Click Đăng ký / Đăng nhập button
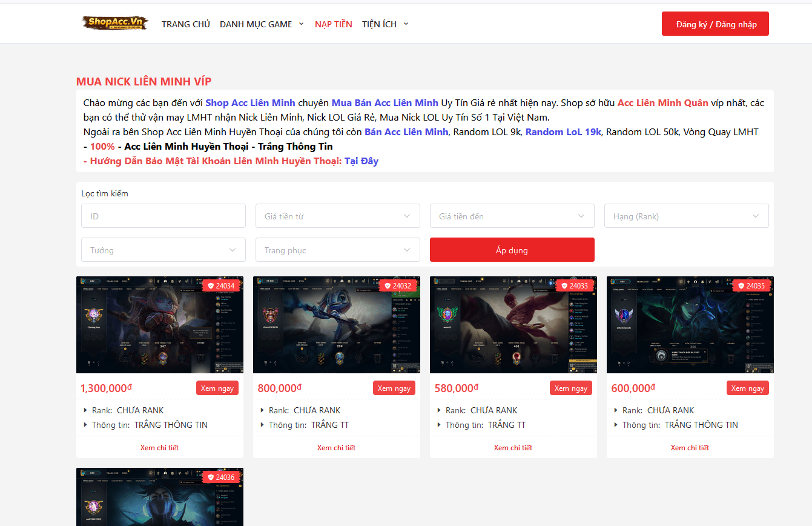The image size is (812, 526). tap(715, 24)
